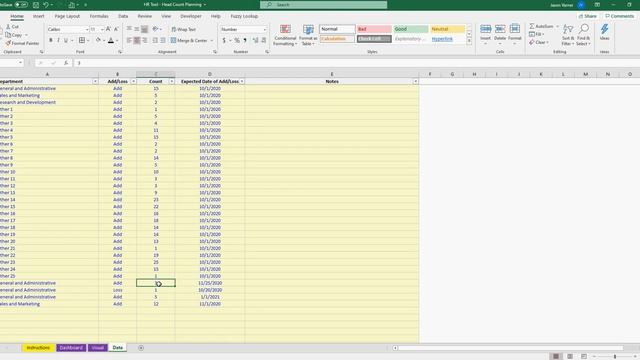The height and width of the screenshot is (360, 640).
Task: Open the Expected Date of Add/Loss filter dropdown
Action: 242,82
